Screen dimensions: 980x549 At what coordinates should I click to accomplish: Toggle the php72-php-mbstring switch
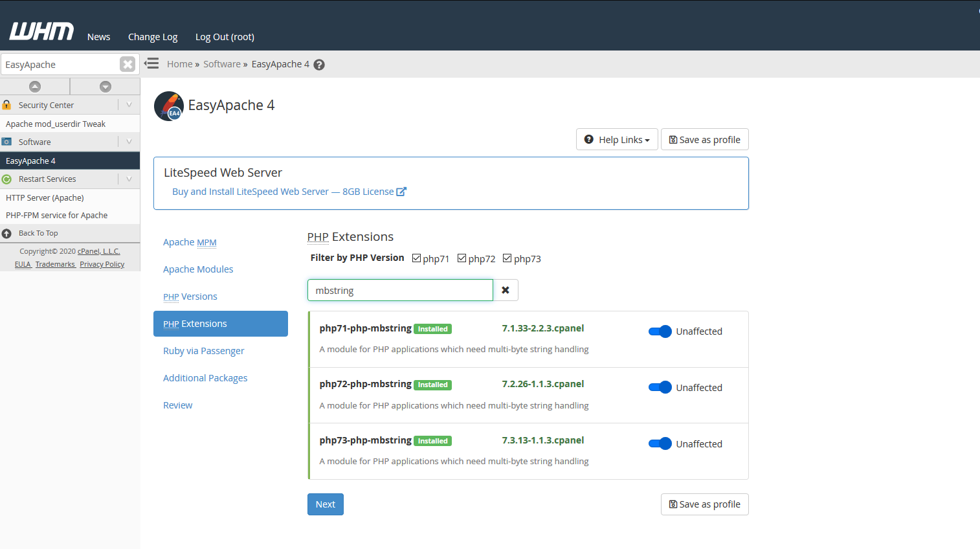[x=660, y=387]
